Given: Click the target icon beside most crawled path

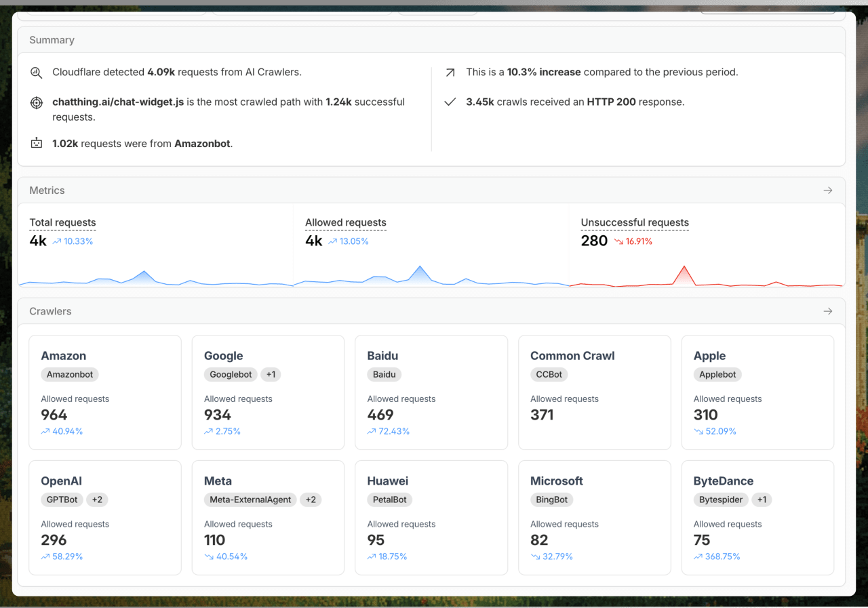Looking at the screenshot, I should (x=36, y=102).
